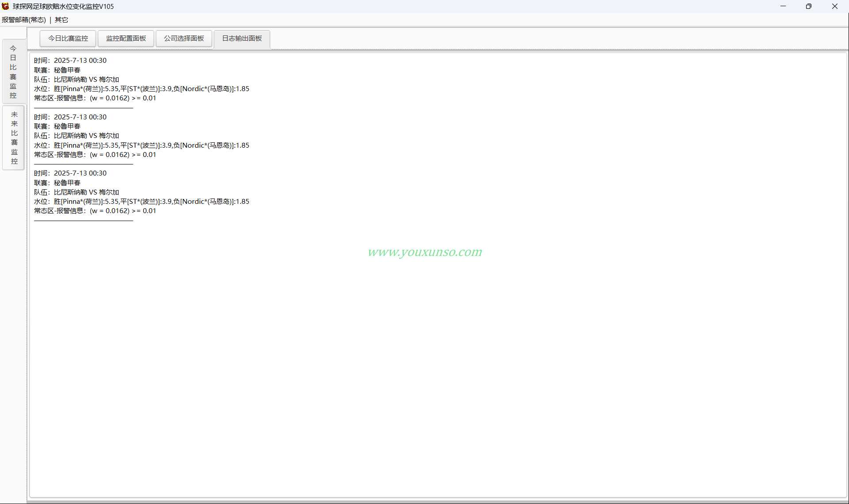
Task: Open the 报警邮箱(常态) menu
Action: tap(24, 20)
